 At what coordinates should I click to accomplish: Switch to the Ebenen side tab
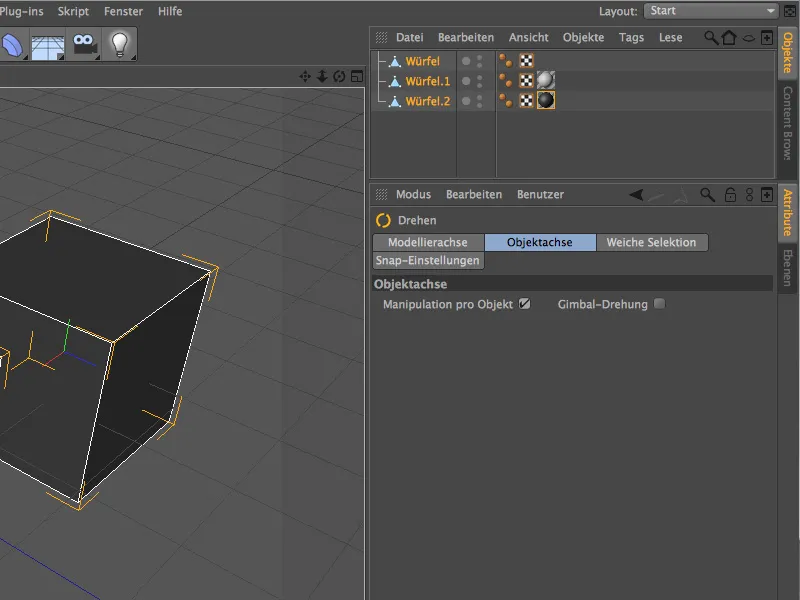point(788,269)
